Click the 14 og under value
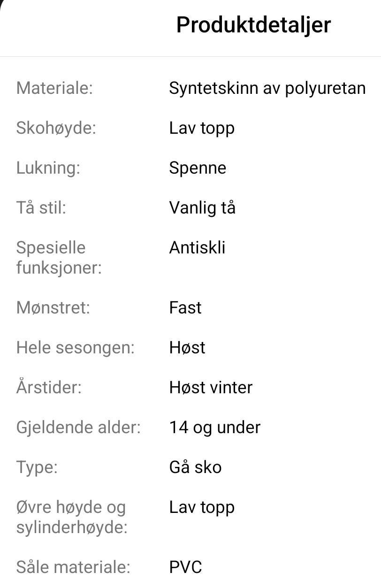Viewport: 381px width, 588px height. tap(215, 428)
